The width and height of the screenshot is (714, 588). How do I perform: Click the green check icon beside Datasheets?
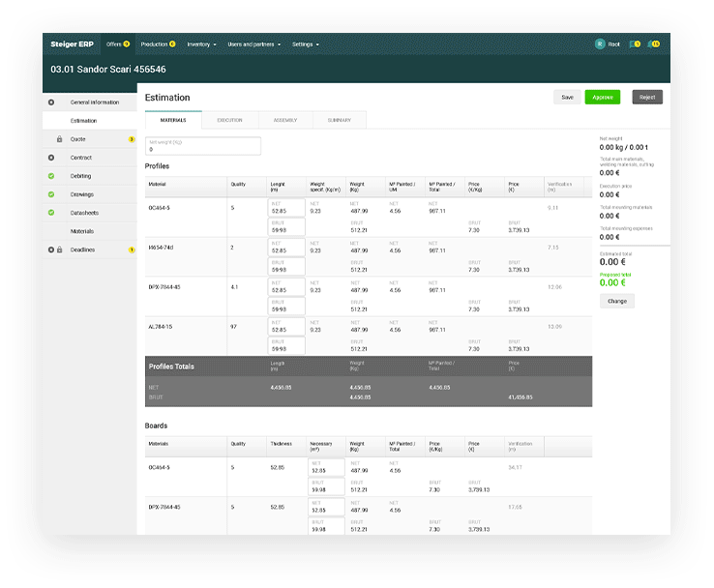pyautogui.click(x=50, y=213)
